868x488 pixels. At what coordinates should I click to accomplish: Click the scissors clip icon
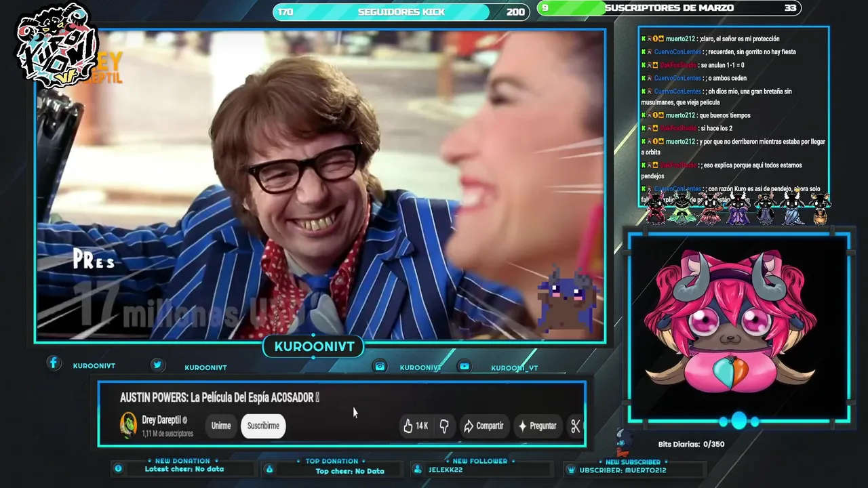[x=576, y=426]
